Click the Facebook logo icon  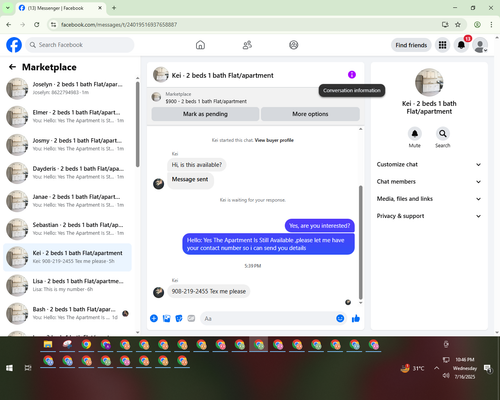tap(14, 45)
